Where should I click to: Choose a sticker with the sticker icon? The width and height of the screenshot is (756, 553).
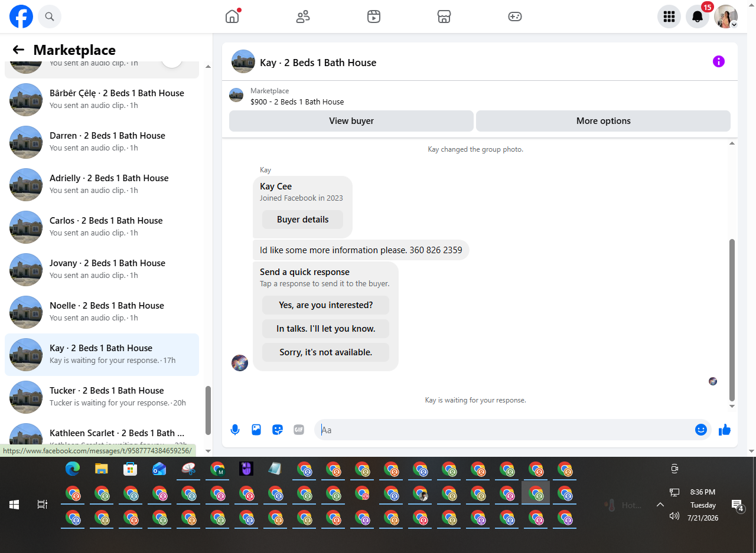278,430
